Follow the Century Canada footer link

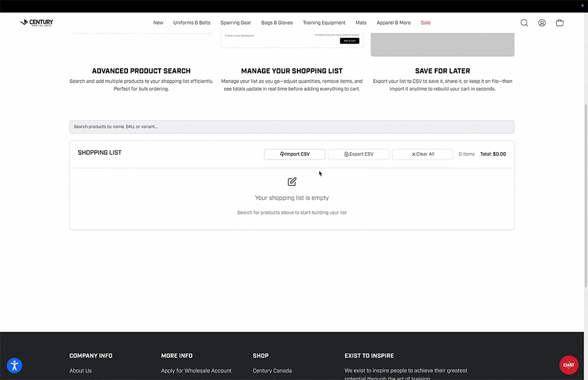coord(272,371)
